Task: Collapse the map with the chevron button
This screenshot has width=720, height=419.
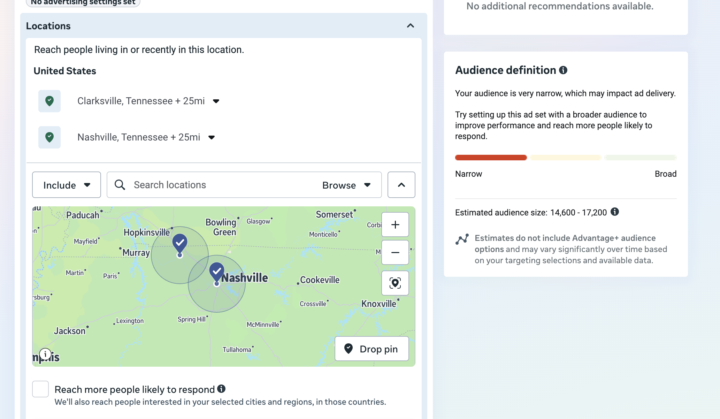Action: [x=401, y=185]
